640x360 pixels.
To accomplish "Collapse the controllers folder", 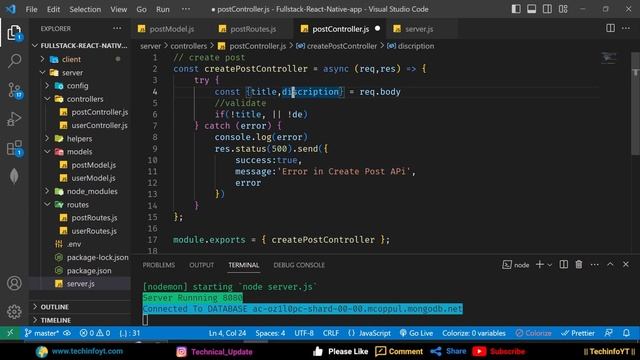I will [x=47, y=99].
